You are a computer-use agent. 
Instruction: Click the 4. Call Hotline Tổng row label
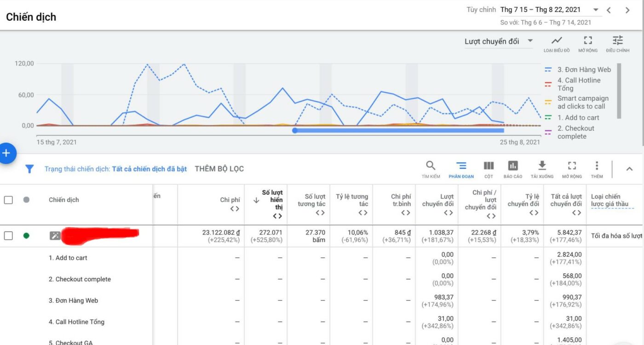[76, 322]
